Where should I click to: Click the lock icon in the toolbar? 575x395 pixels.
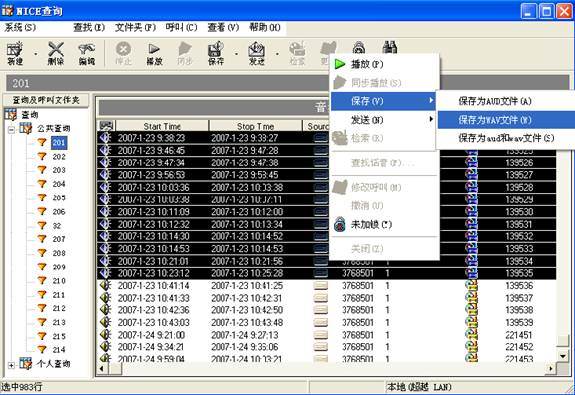[359, 48]
